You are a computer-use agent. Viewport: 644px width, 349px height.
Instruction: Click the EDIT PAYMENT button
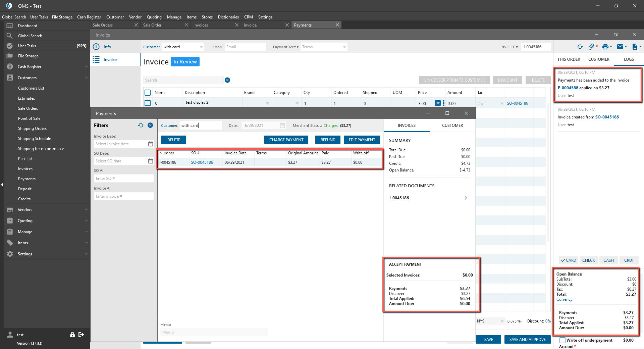(x=362, y=140)
